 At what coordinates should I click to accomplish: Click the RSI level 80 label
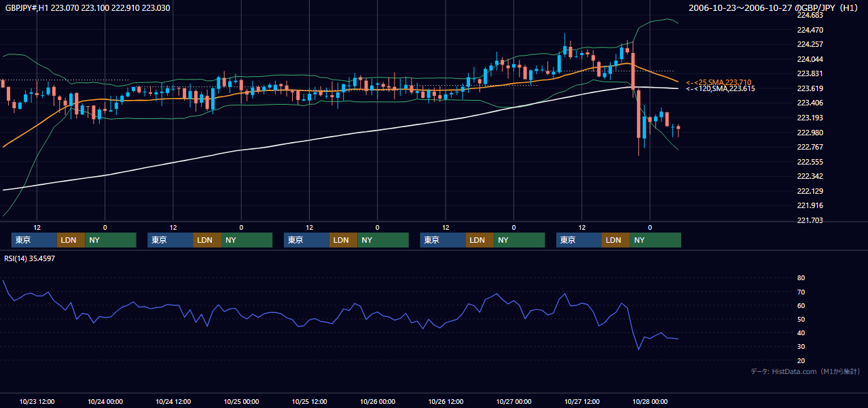[x=801, y=278]
